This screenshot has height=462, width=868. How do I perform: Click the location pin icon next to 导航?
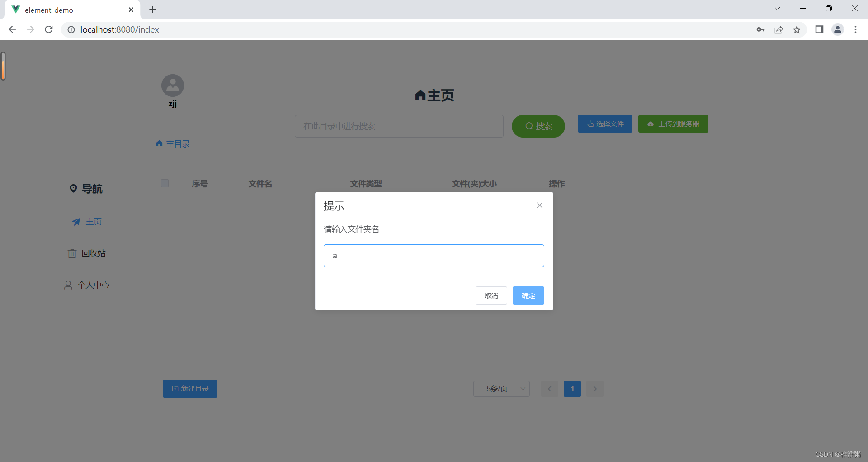coord(74,188)
